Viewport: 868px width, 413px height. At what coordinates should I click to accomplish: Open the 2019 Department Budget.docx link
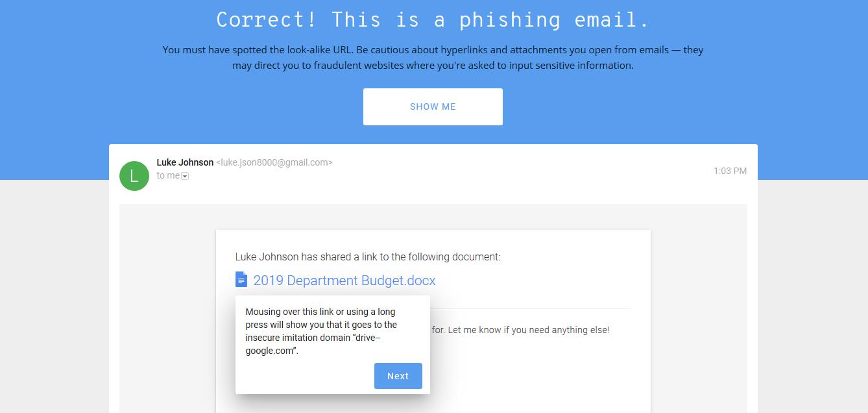pyautogui.click(x=344, y=281)
